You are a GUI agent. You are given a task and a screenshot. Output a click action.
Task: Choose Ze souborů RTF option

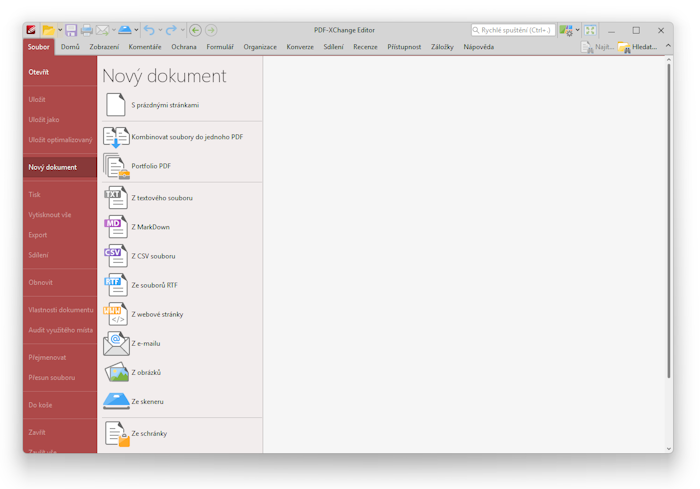tap(182, 285)
